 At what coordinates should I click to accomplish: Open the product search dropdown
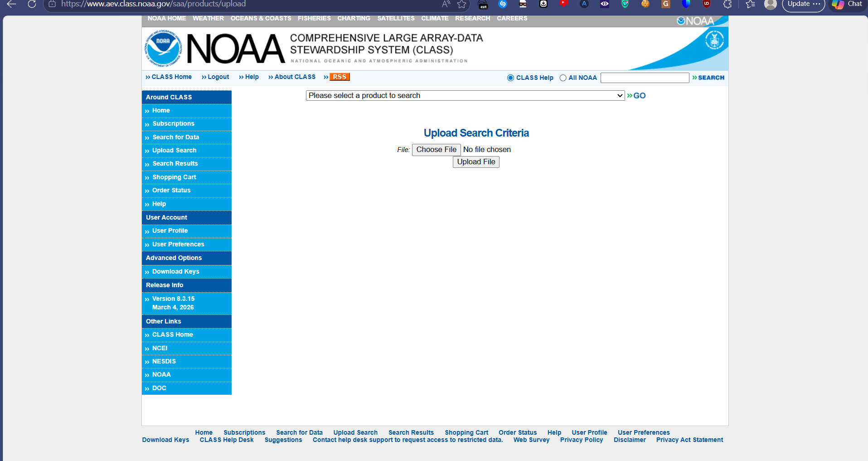coord(465,95)
